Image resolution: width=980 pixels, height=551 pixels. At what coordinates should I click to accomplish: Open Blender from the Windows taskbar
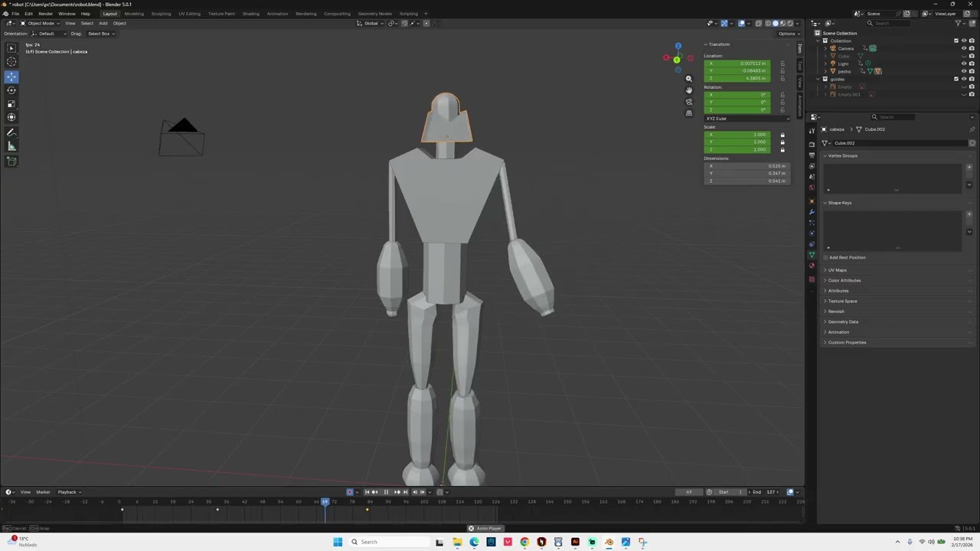[609, 542]
